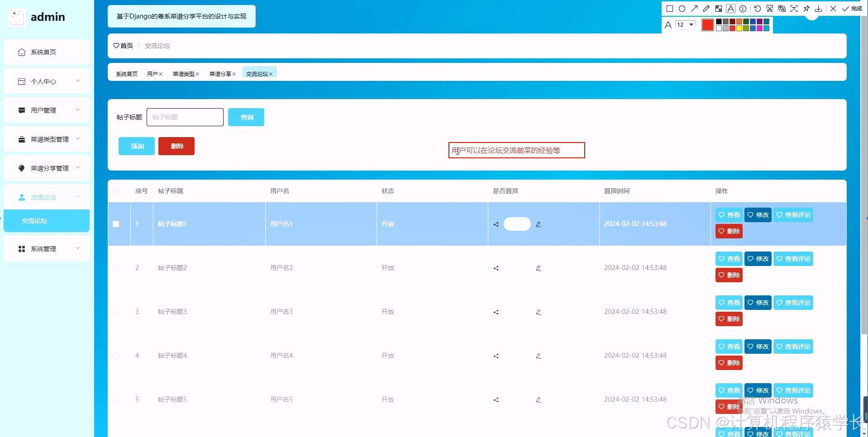Select the pencil drawing tool
The height and width of the screenshot is (437, 868).
tap(706, 9)
